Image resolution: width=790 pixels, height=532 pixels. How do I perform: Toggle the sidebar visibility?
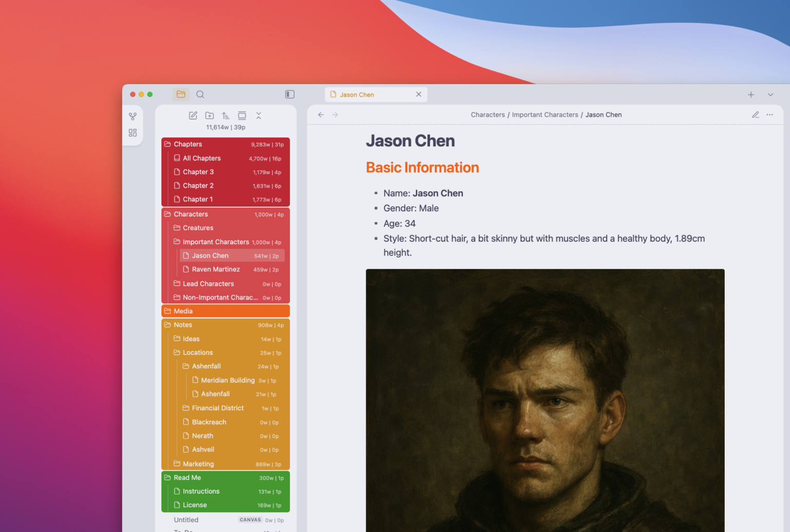pyautogui.click(x=290, y=94)
